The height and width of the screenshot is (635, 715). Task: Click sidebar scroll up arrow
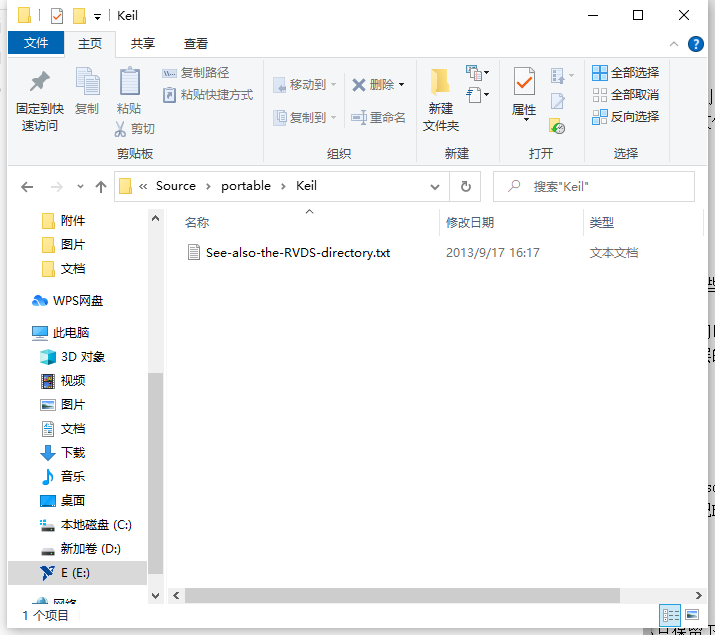[155, 218]
